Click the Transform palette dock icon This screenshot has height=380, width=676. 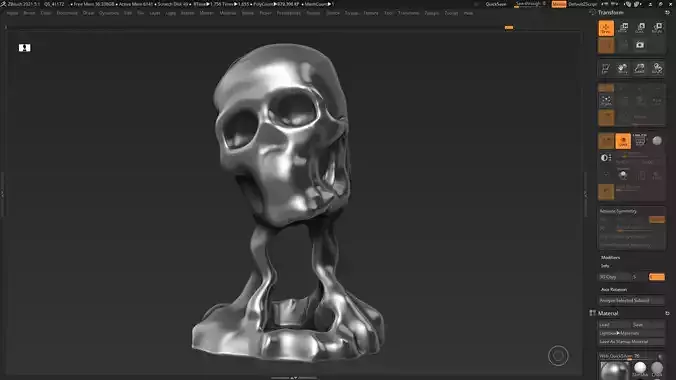pyautogui.click(x=667, y=13)
